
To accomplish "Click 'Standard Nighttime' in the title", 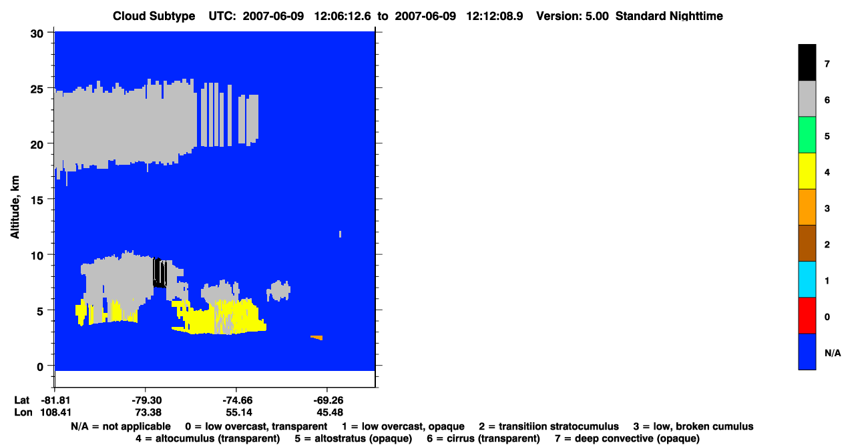I will pos(670,15).
